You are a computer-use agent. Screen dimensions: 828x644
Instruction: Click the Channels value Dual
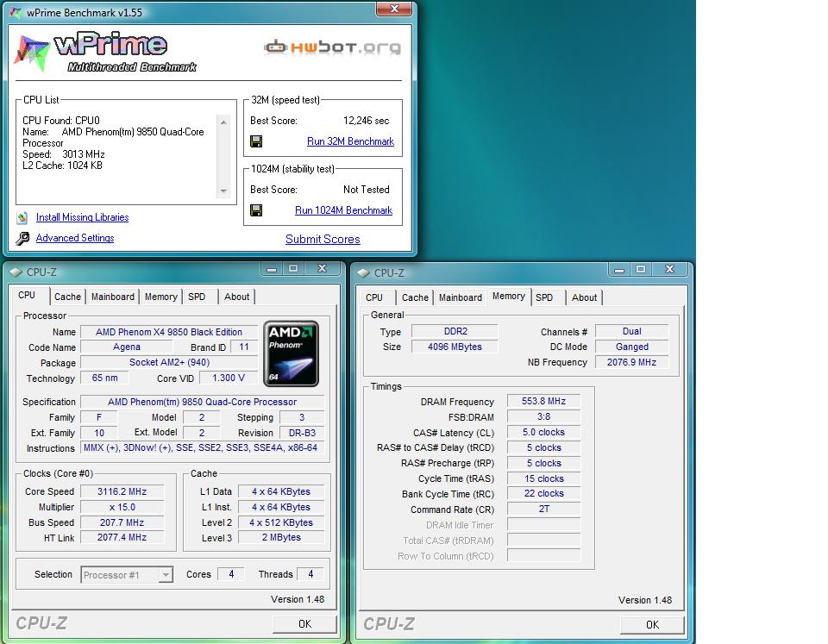pos(631,332)
